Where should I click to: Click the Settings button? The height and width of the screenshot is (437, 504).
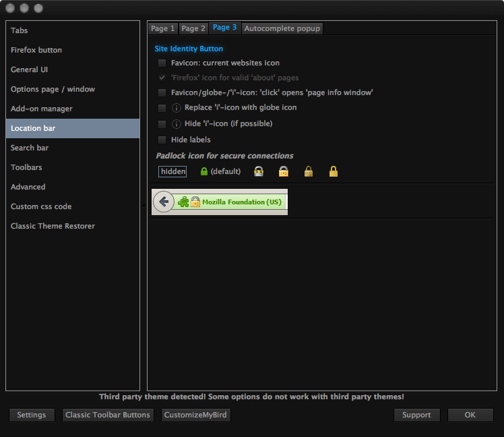pos(32,415)
